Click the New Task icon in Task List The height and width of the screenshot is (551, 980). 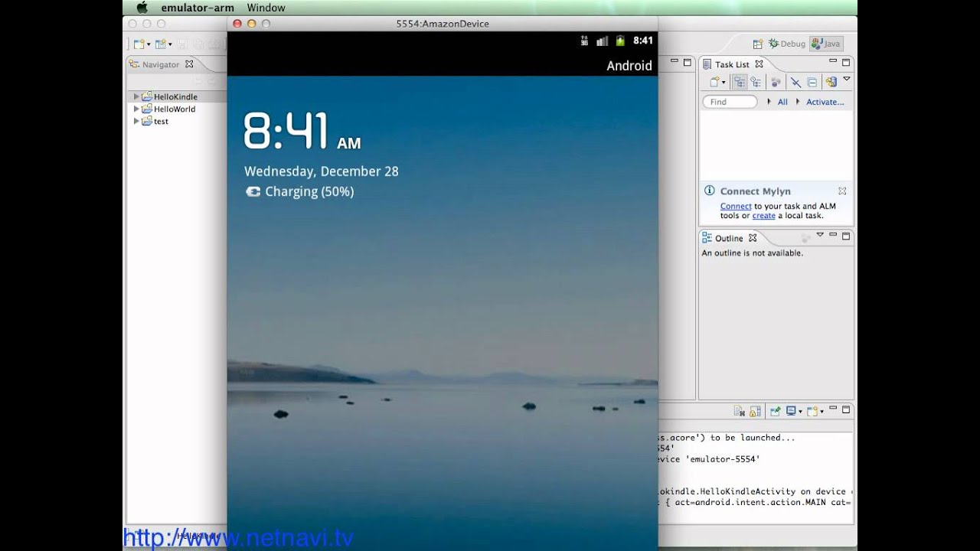click(x=714, y=82)
